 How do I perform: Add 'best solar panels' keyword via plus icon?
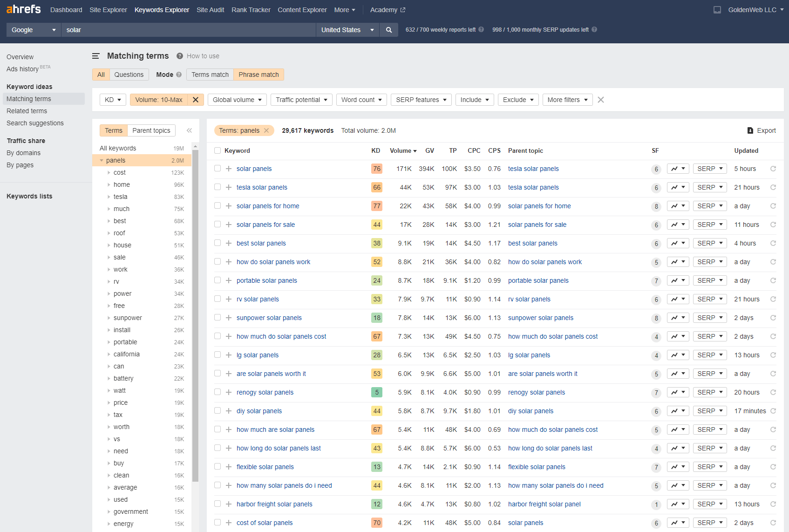coord(229,243)
